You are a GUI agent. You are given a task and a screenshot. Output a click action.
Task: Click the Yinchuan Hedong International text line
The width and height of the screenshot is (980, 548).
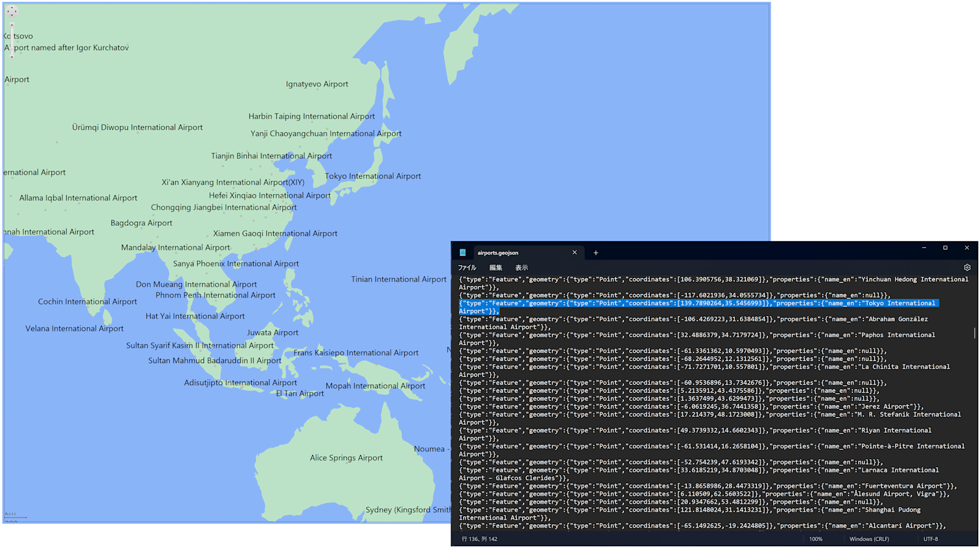point(714,283)
